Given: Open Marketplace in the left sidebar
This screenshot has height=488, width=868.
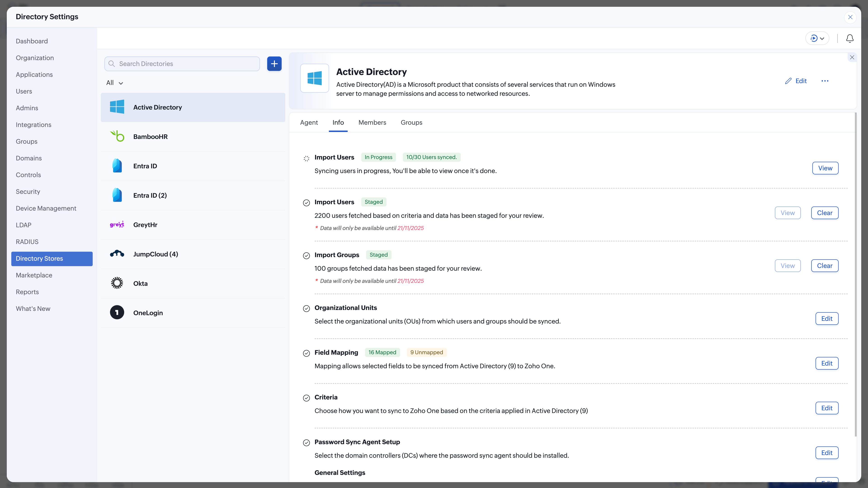Looking at the screenshot, I should tap(34, 275).
